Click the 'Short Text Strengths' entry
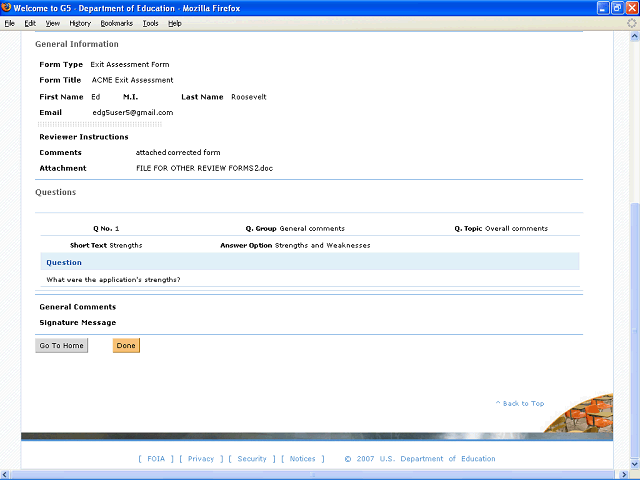The image size is (640, 480). [106, 245]
